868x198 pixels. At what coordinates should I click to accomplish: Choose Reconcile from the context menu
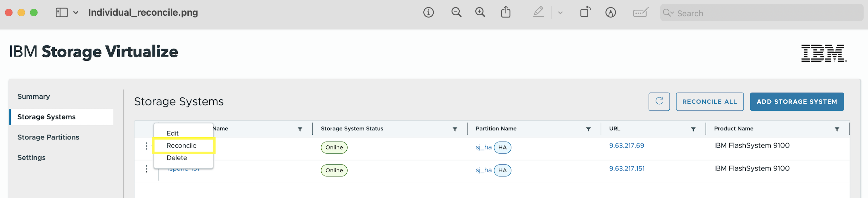[x=181, y=146]
